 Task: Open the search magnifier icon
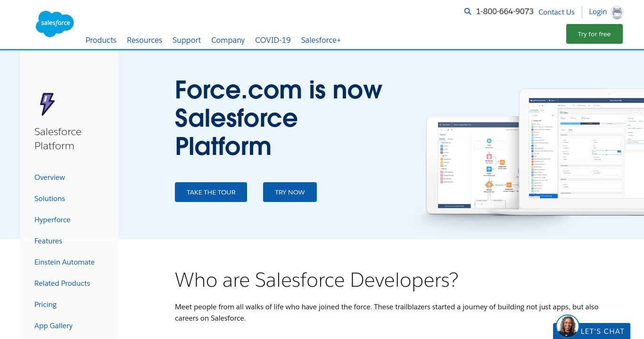468,12
